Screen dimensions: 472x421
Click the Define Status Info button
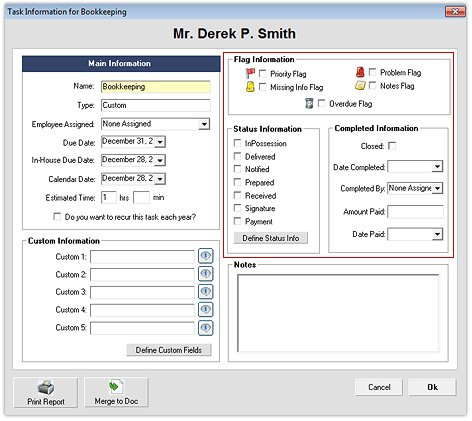pos(271,238)
